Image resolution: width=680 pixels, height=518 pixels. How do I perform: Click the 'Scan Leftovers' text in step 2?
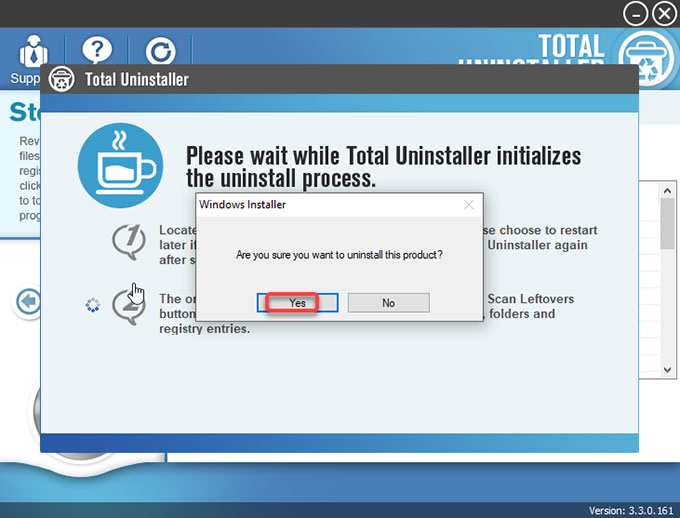tap(530, 299)
